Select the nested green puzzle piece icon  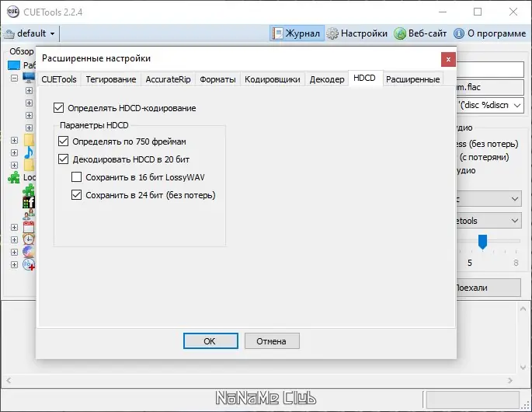[x=29, y=190]
